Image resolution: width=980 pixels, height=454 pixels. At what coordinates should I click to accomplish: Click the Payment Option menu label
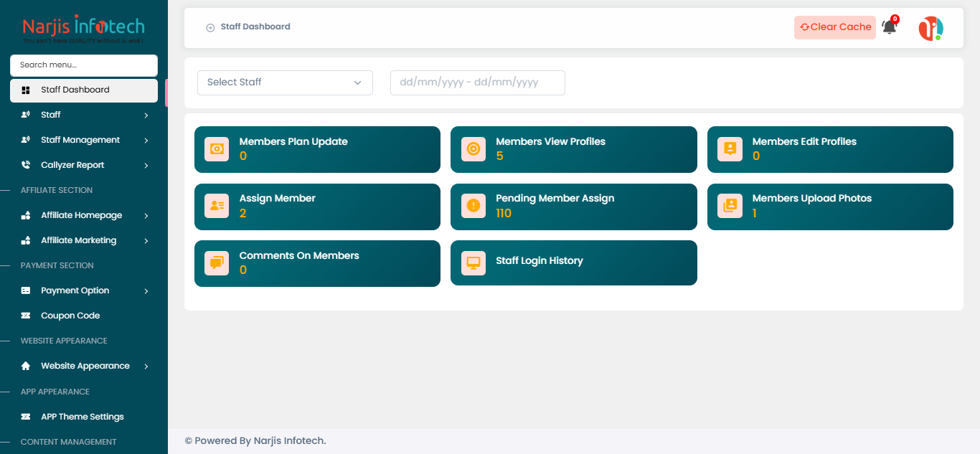pyautogui.click(x=75, y=290)
